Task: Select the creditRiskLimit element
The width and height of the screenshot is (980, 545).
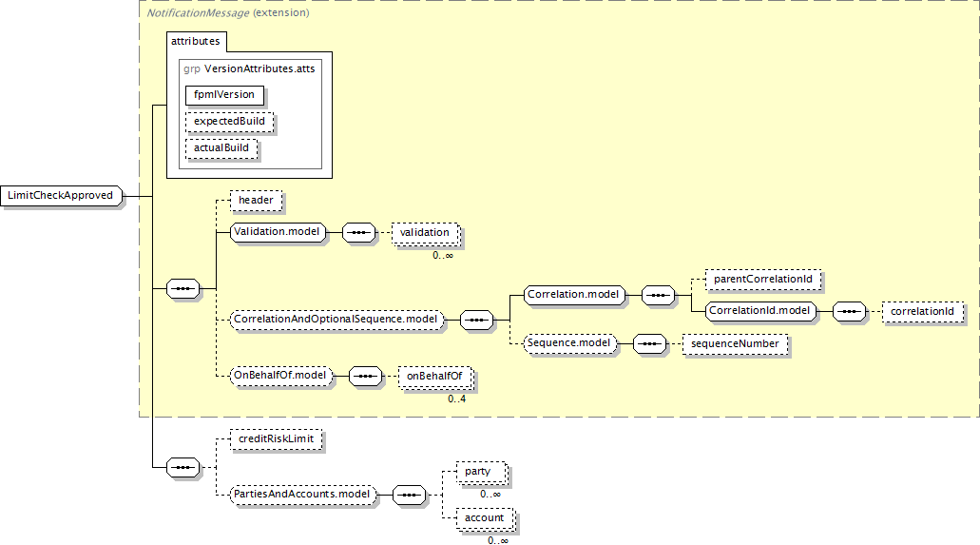Action: point(277,439)
